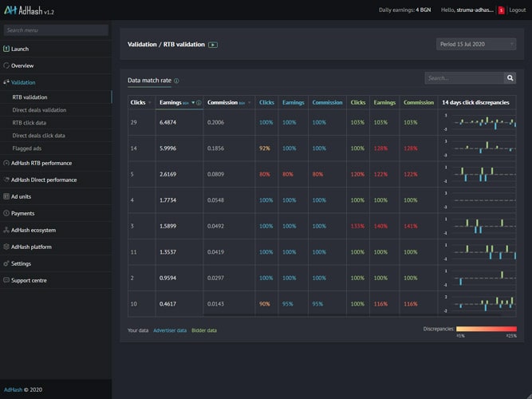Click the Ad units sidebar icon
532x399 pixels.
point(6,196)
